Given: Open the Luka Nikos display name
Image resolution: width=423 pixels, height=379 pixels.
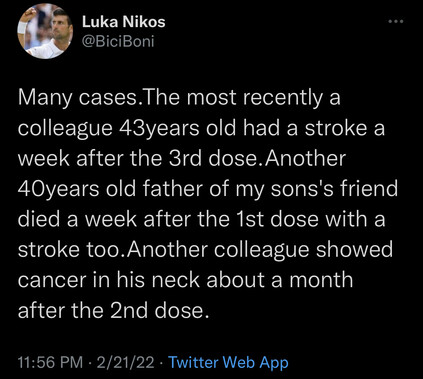Looking at the screenshot, I should pos(123,22).
